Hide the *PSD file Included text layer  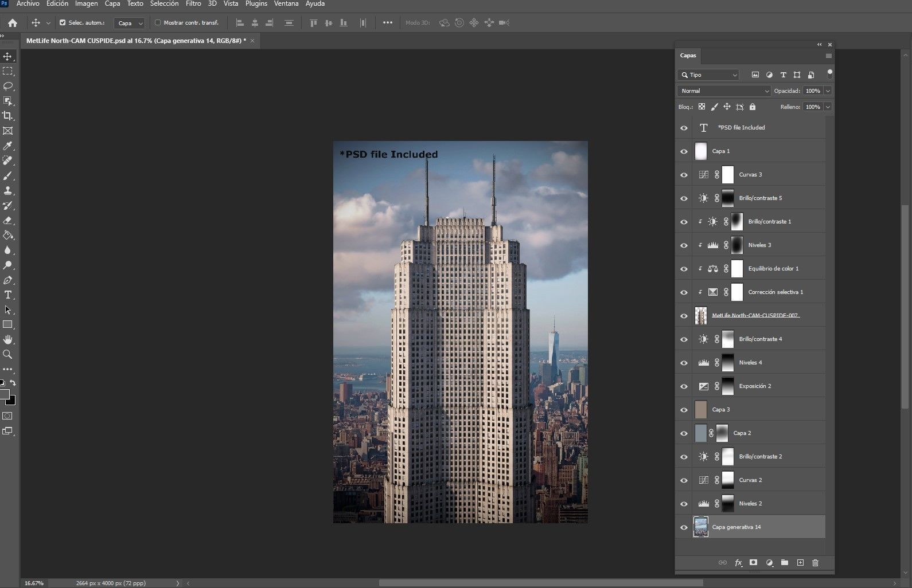684,128
